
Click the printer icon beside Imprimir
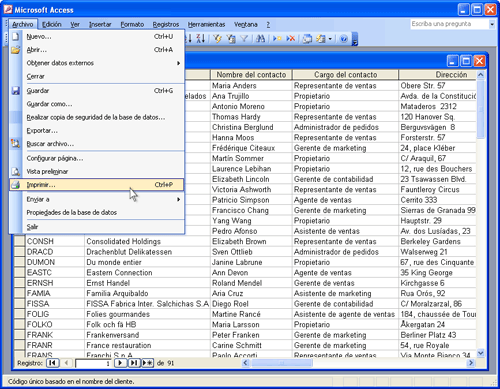[15, 185]
